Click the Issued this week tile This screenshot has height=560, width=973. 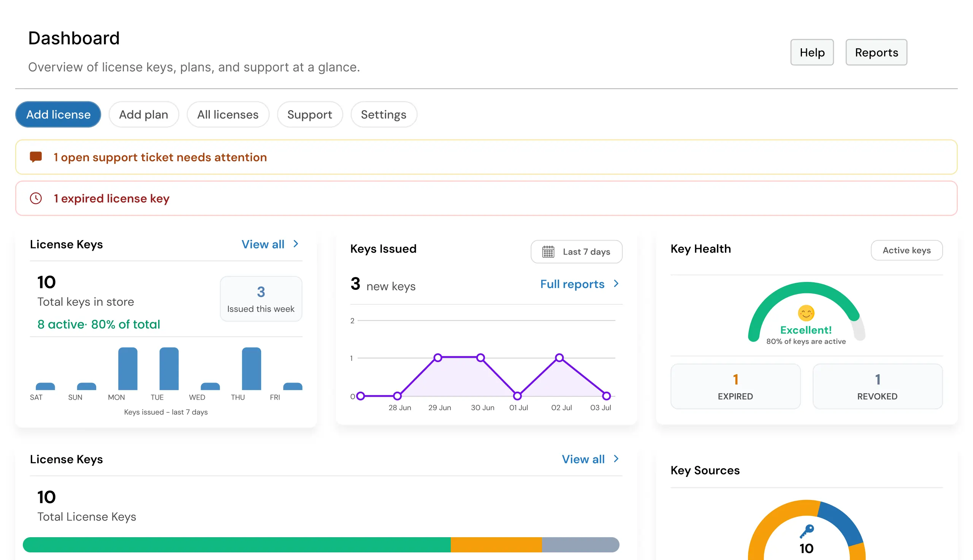[261, 299]
